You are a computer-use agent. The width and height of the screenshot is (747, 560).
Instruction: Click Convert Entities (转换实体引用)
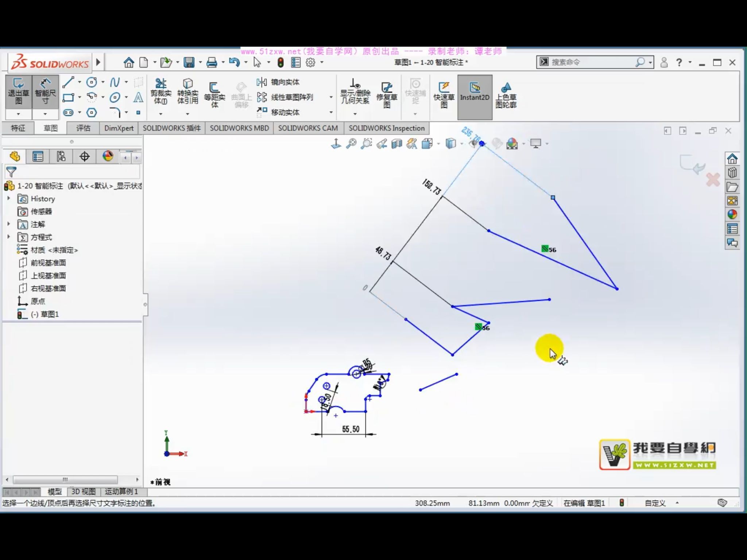coord(187,92)
